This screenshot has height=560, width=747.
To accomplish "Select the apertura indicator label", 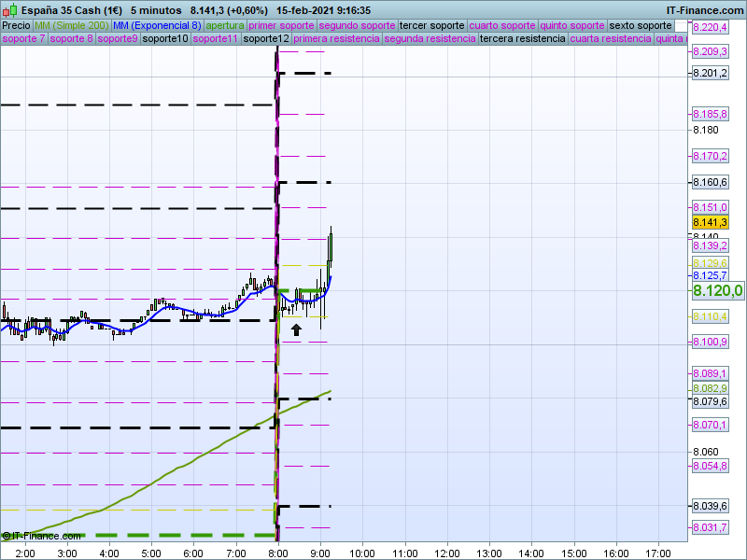I will 225,26.
